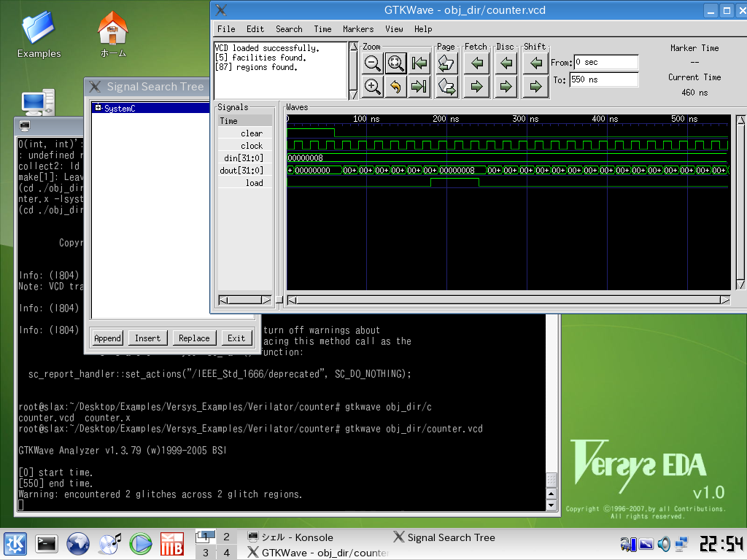Expand the SystemC tree node

98,108
